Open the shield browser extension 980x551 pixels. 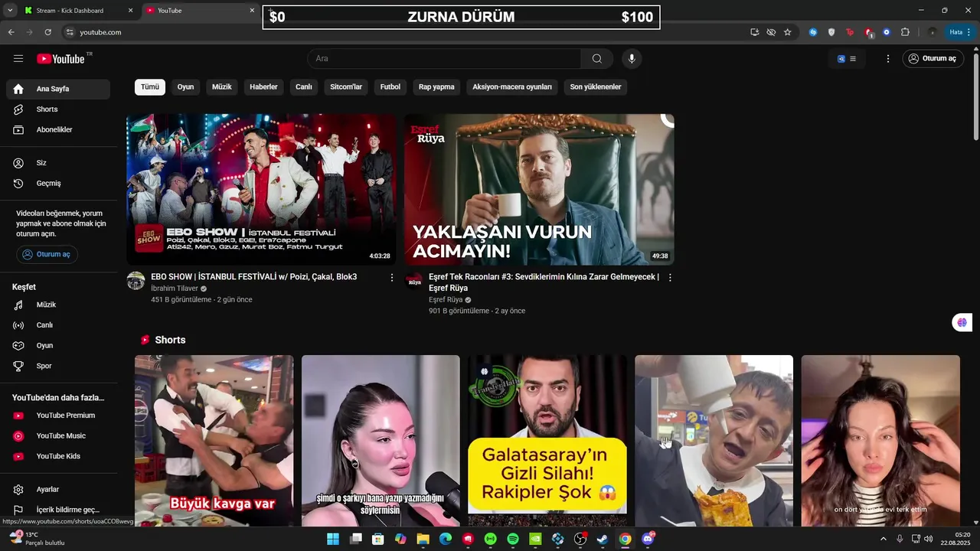click(x=831, y=32)
